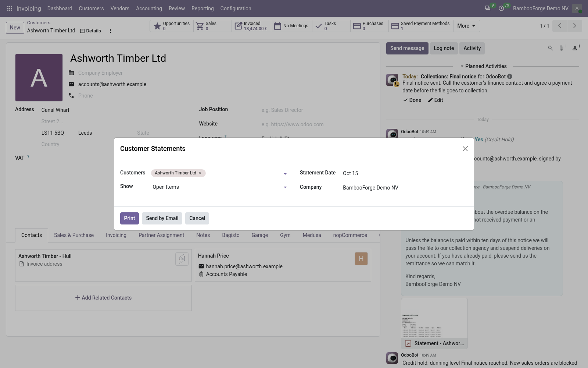
Task: Open the Configuration menu
Action: (x=236, y=8)
